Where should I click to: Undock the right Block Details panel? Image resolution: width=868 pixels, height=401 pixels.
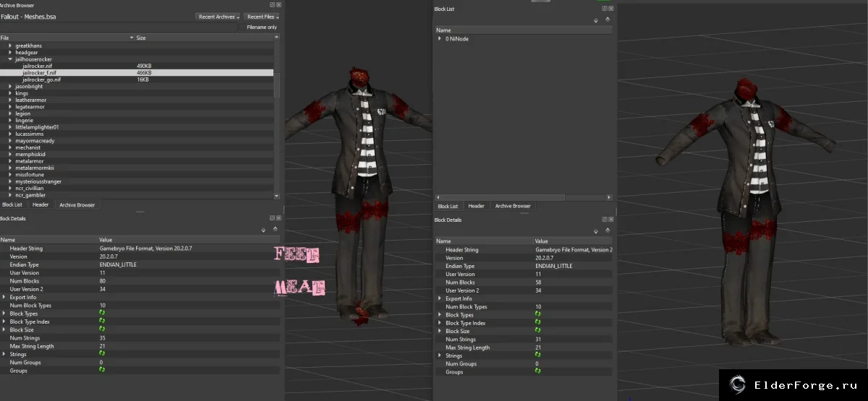[604, 219]
